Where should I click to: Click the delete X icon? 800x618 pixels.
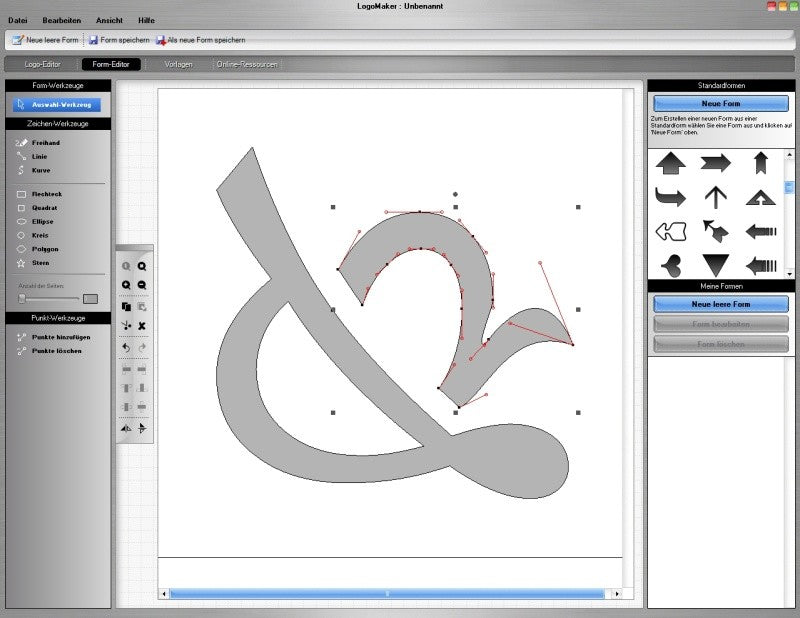(142, 326)
